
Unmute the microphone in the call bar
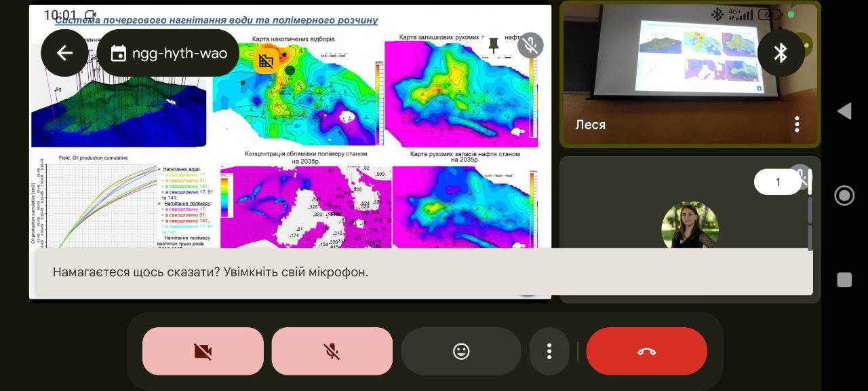pyautogui.click(x=332, y=351)
